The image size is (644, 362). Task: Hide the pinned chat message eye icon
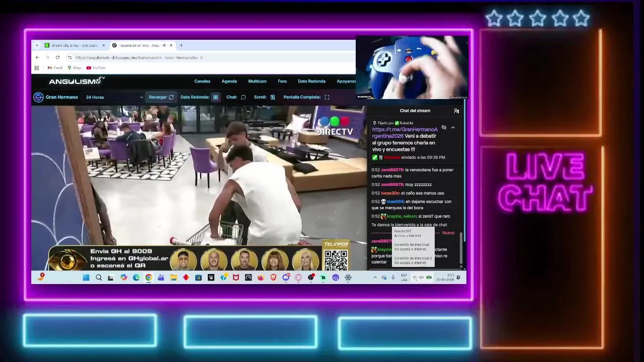tap(444, 128)
